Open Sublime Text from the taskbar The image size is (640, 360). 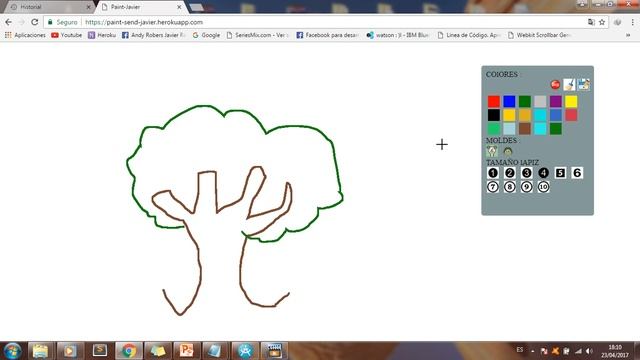100,351
